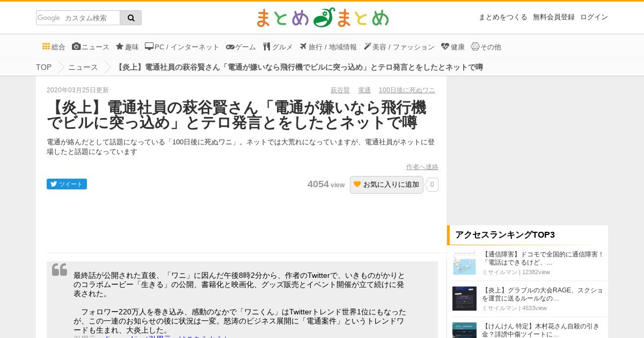The width and height of the screenshot is (644, 338).
Task: Click the article headline
Action: coord(237,115)
